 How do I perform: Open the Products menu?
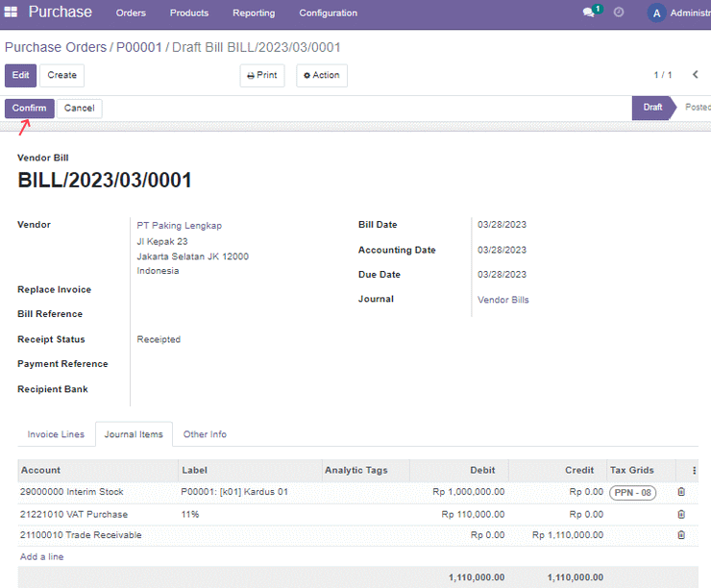pyautogui.click(x=189, y=13)
